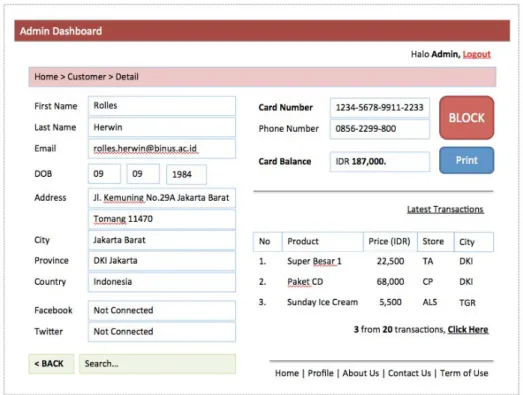Click the store code TA

[428, 261]
